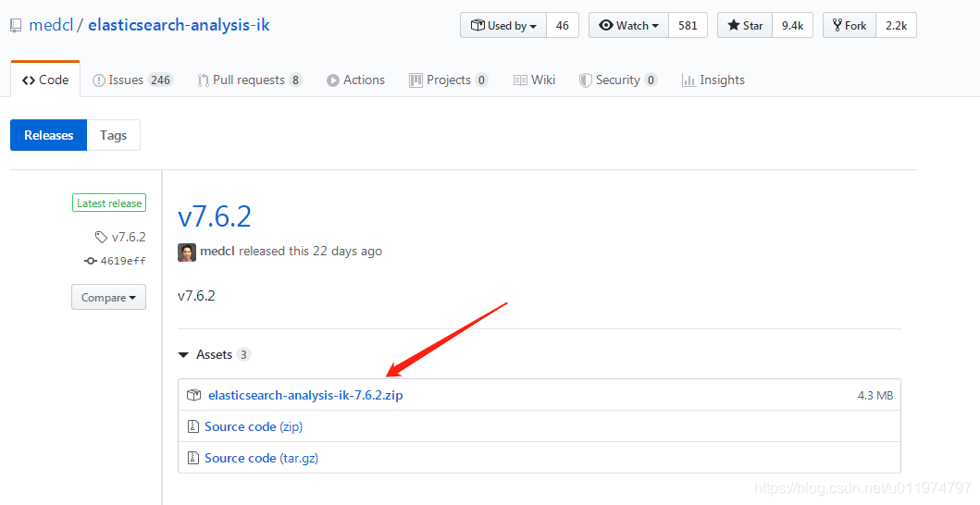Open the Security tab

tap(617, 80)
